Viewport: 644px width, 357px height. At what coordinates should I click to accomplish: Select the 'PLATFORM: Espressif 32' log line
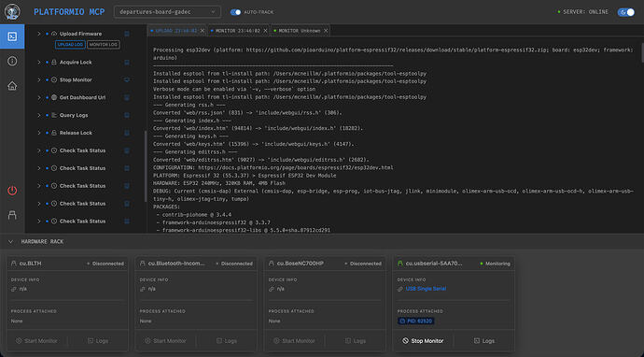point(245,176)
